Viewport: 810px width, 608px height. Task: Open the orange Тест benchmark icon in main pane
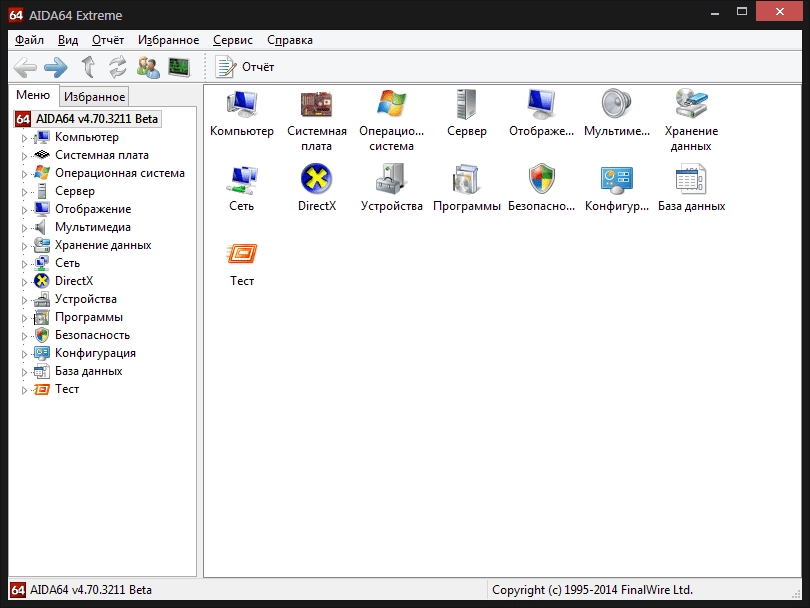[x=242, y=263]
